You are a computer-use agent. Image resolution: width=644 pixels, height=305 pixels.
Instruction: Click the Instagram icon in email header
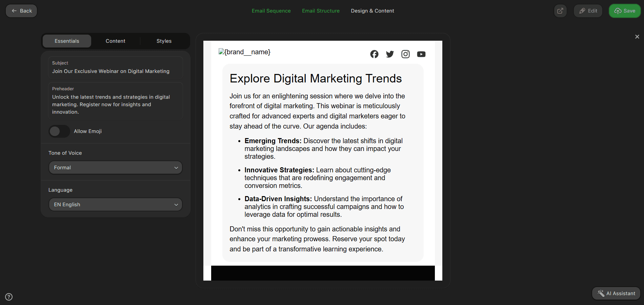point(405,54)
